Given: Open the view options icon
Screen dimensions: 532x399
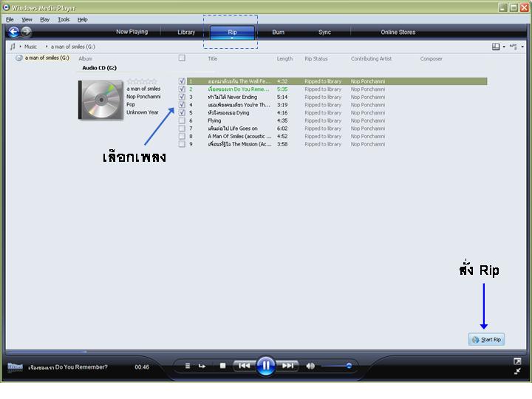Looking at the screenshot, I should pyautogui.click(x=514, y=47).
